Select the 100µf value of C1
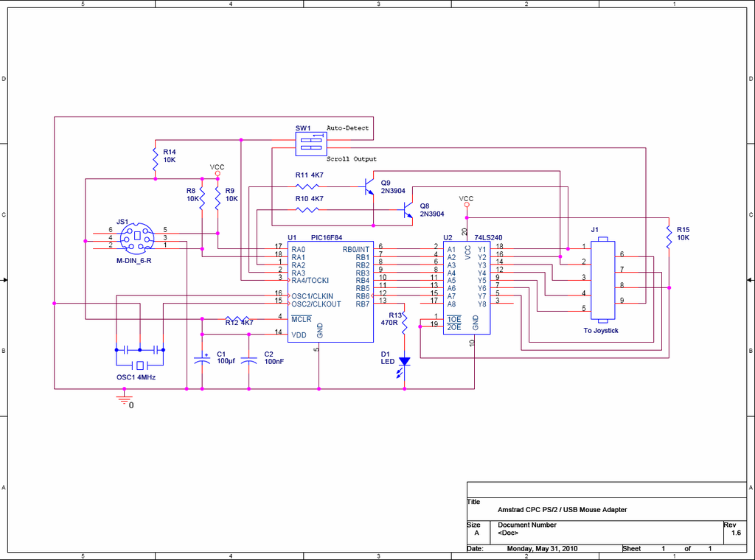This screenshot has width=755, height=560. [x=226, y=361]
